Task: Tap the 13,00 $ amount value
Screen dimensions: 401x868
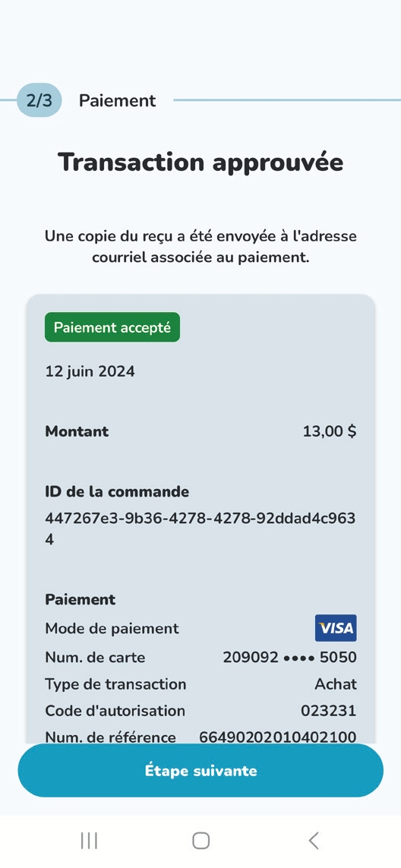Action: coord(330,431)
